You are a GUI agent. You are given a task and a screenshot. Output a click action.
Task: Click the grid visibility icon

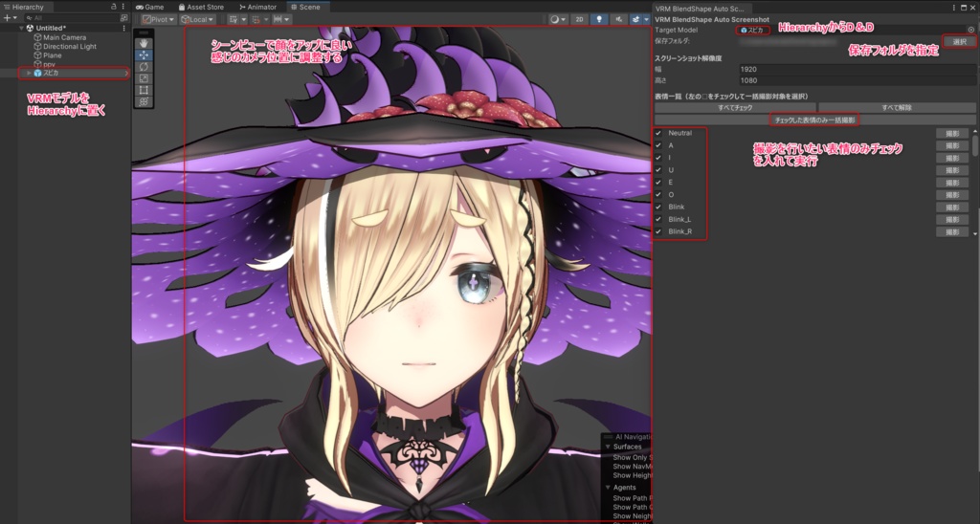pyautogui.click(x=234, y=19)
